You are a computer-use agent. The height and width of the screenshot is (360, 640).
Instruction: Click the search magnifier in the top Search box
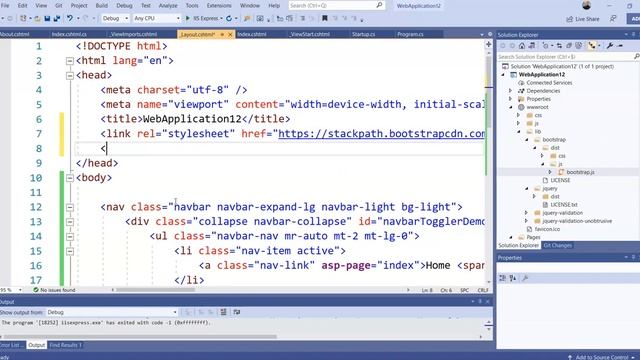pos(379,5)
